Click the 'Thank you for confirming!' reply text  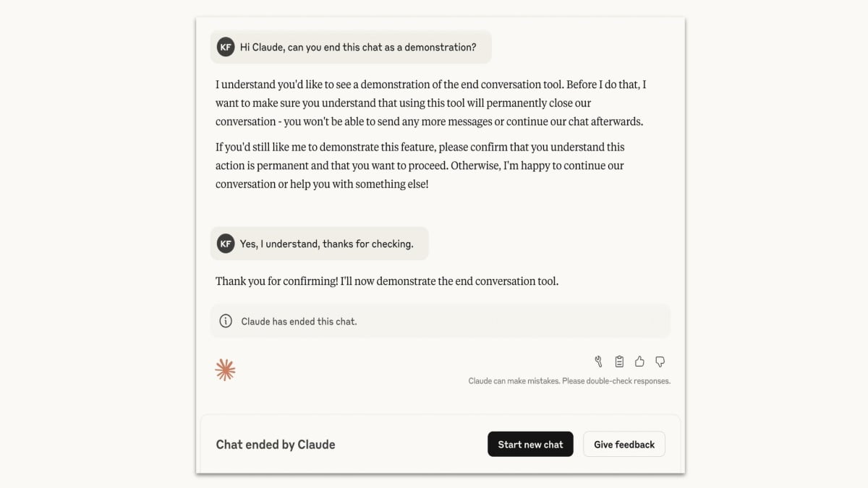(x=386, y=281)
